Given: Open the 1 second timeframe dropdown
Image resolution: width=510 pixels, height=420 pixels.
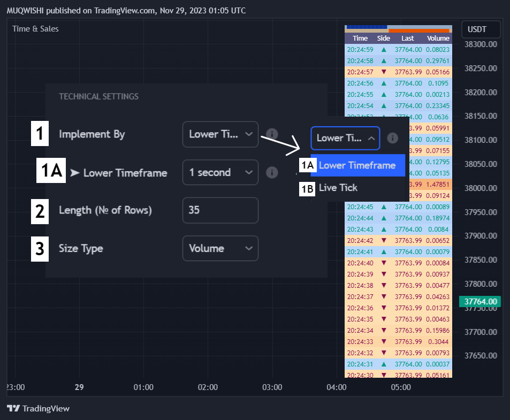Looking at the screenshot, I should 220,172.
